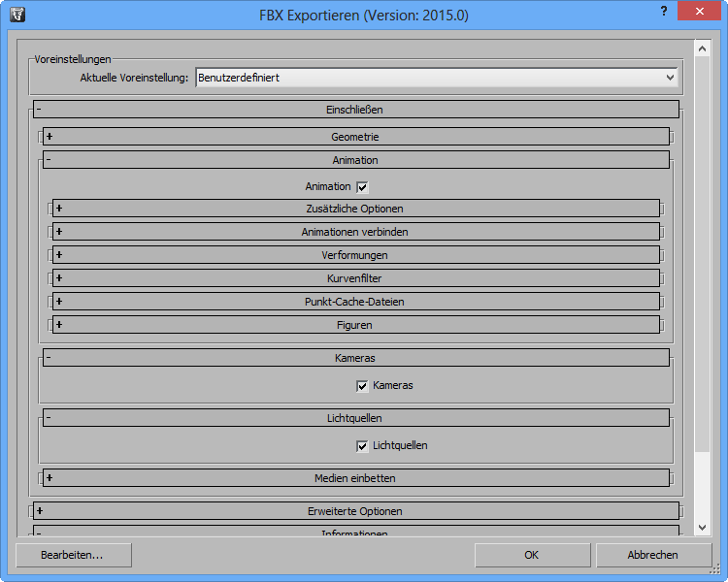Collapse the Animation rollout header
This screenshot has height=582, width=728.
point(356,160)
